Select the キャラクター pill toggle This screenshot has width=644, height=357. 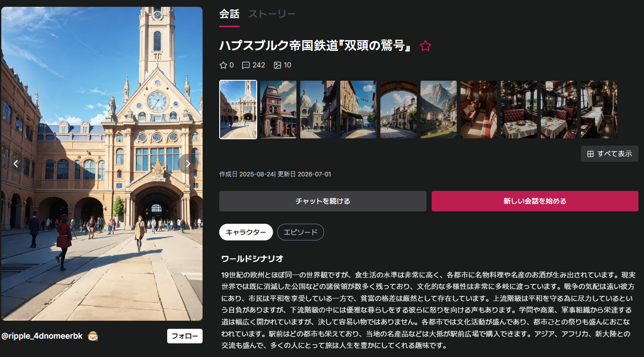pyautogui.click(x=246, y=232)
